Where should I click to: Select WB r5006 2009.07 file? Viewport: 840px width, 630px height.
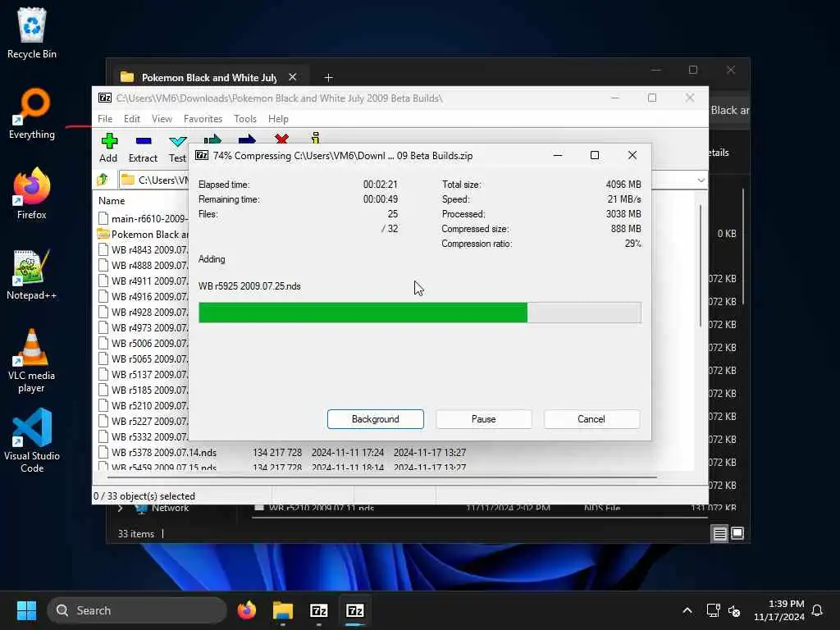click(143, 343)
